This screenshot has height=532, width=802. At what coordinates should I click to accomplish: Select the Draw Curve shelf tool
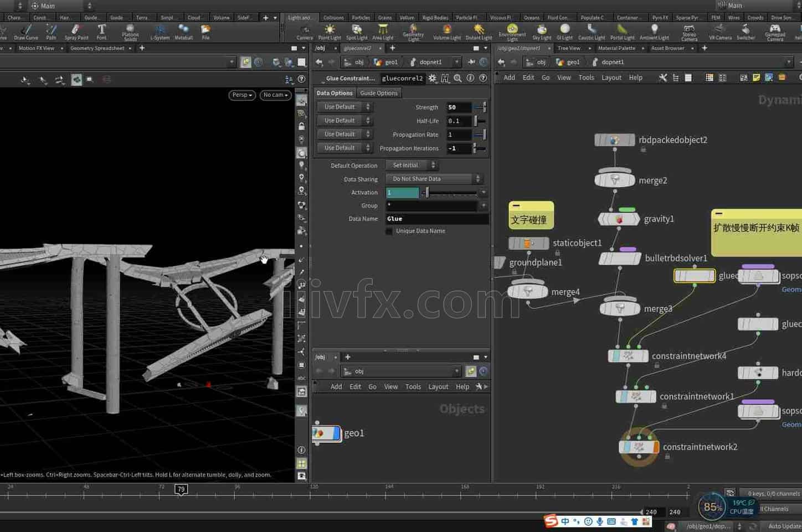(26, 32)
